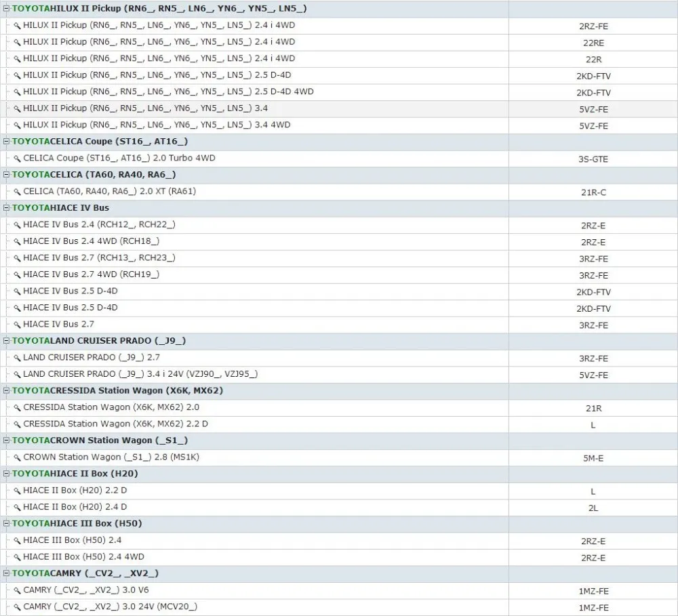Viewport: 678px width, 616px height.
Task: Click magnifier icon for HIACE II Box 2.4 D
Action: [17, 507]
